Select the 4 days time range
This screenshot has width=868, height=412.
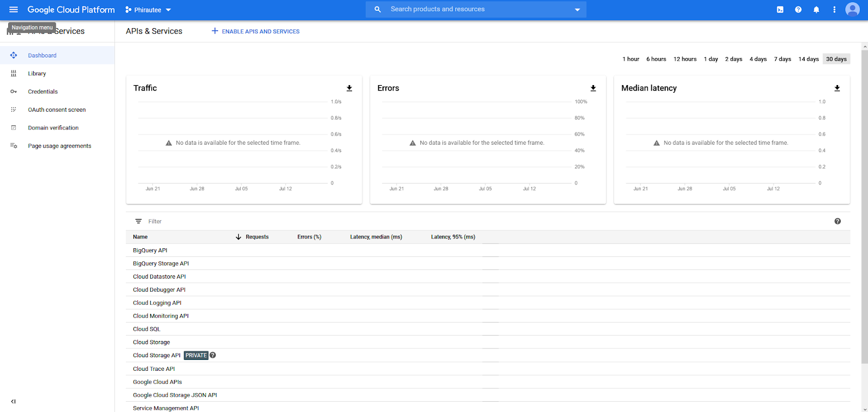758,59
